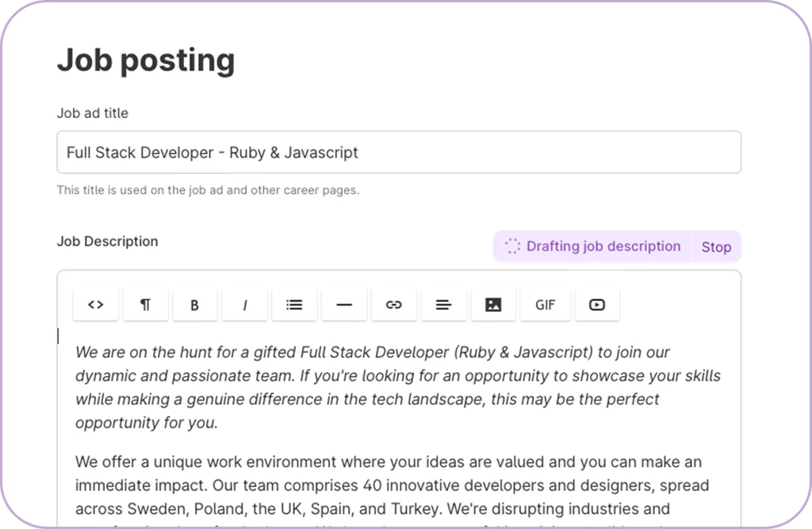
Task: Insert an image into the description
Action: [493, 305]
